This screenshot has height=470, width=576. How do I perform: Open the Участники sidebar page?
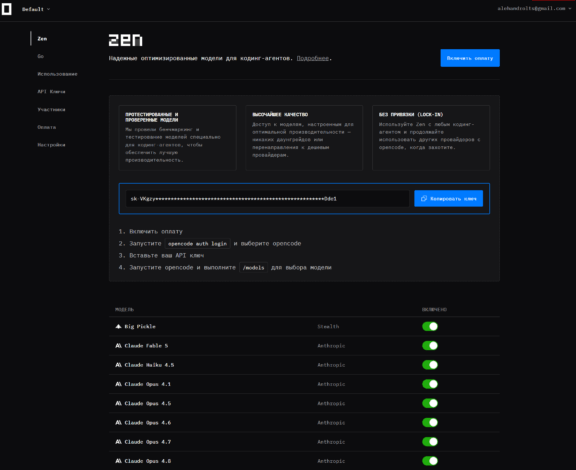pyautogui.click(x=51, y=110)
